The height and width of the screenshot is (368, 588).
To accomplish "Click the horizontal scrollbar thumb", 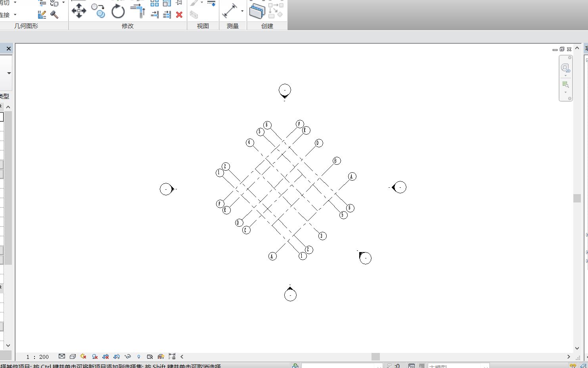I will [x=375, y=356].
